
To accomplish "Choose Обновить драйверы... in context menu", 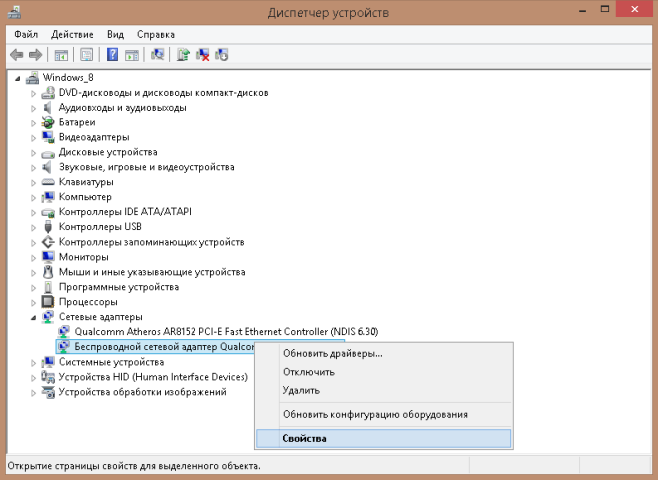I will (384, 354).
